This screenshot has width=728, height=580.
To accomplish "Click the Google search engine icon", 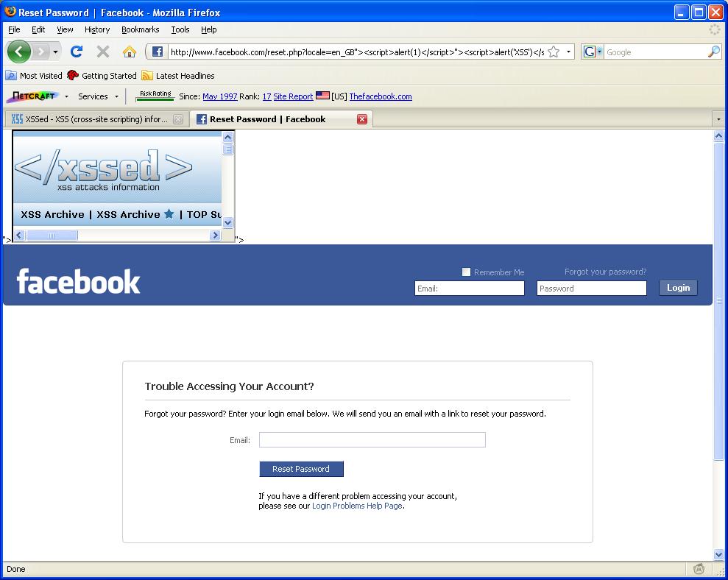I will tap(589, 52).
